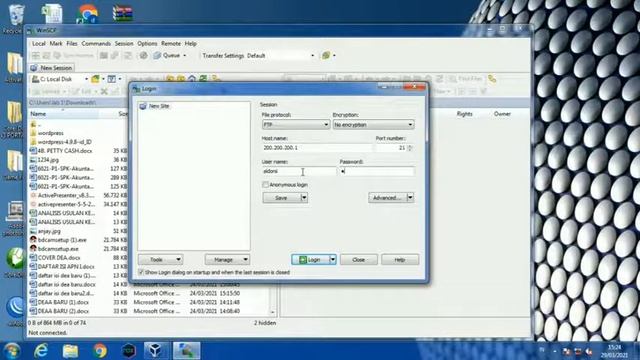Click Save button in Login dialog
The width and height of the screenshot is (640, 360).
[281, 198]
